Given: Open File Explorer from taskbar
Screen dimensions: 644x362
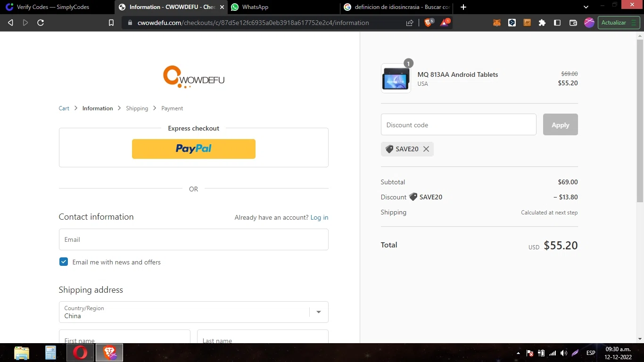Looking at the screenshot, I should coord(22,353).
